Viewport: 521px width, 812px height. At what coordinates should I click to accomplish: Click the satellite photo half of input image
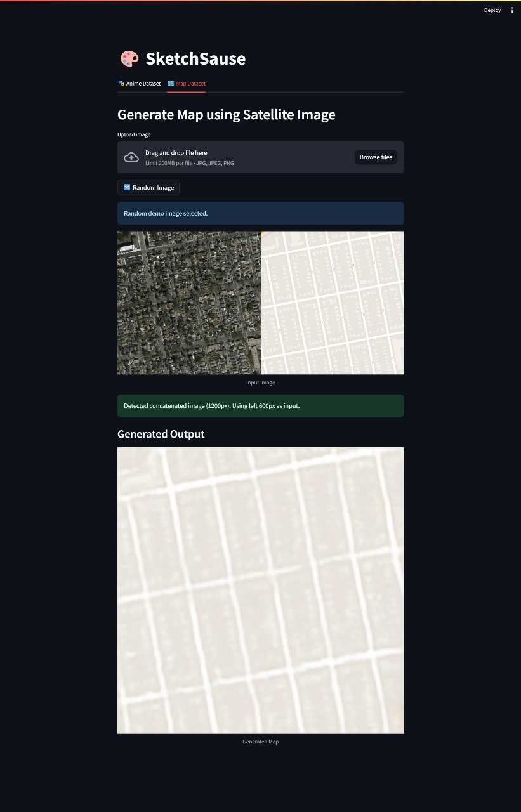[x=188, y=303]
